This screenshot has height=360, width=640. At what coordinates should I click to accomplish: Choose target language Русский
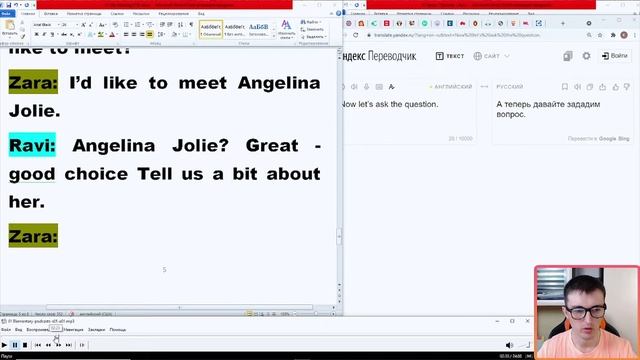[x=509, y=87]
